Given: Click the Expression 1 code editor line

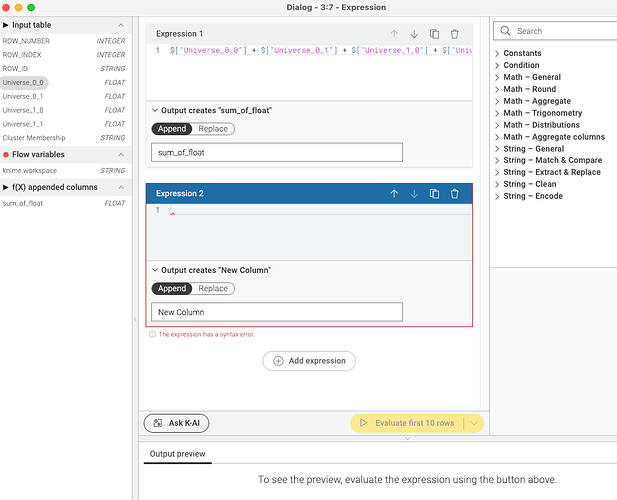Looking at the screenshot, I should 320,50.
